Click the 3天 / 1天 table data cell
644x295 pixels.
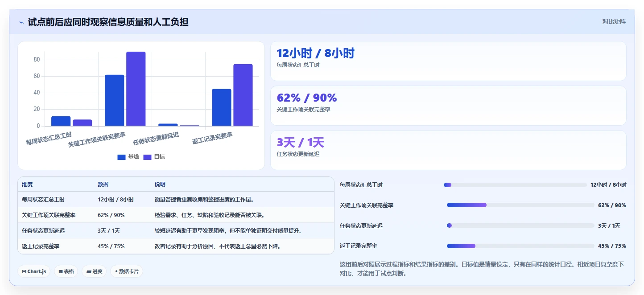coord(109,231)
